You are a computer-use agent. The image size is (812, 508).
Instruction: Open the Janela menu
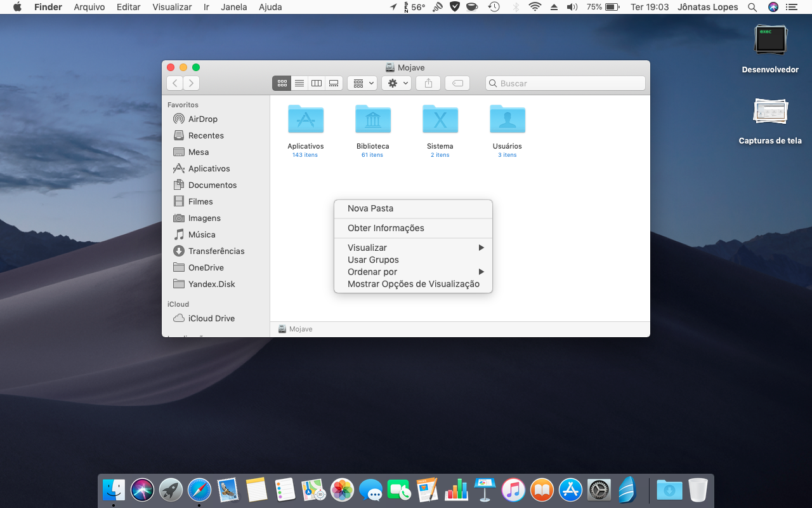pos(234,7)
